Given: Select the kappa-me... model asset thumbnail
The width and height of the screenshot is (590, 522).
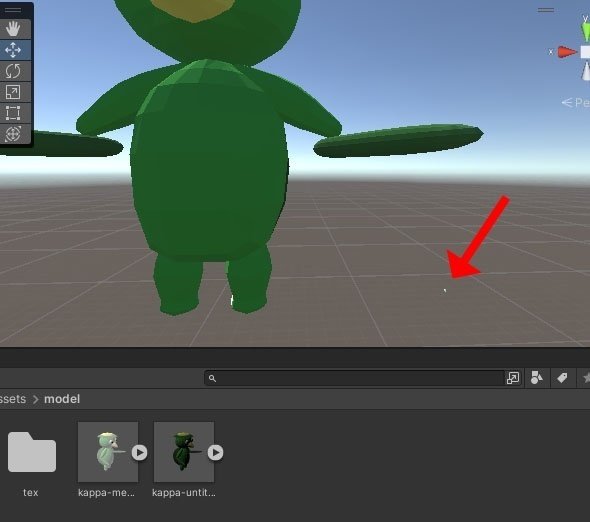Looking at the screenshot, I should pyautogui.click(x=108, y=452).
